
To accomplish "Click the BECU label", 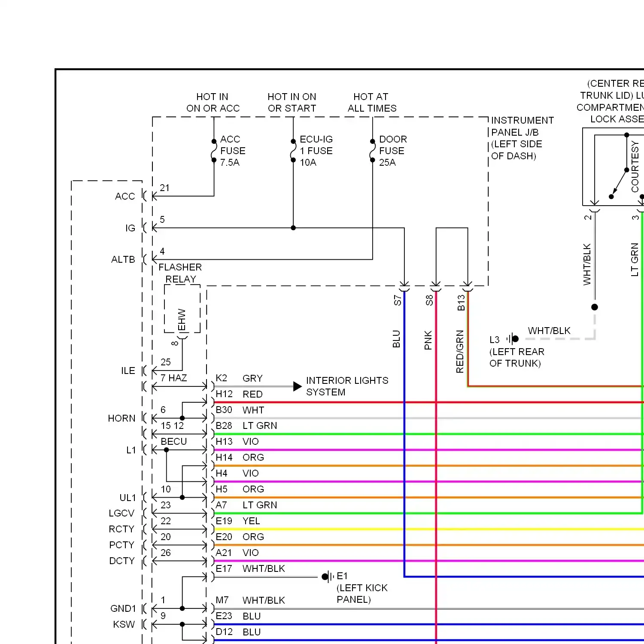I will [x=173, y=441].
